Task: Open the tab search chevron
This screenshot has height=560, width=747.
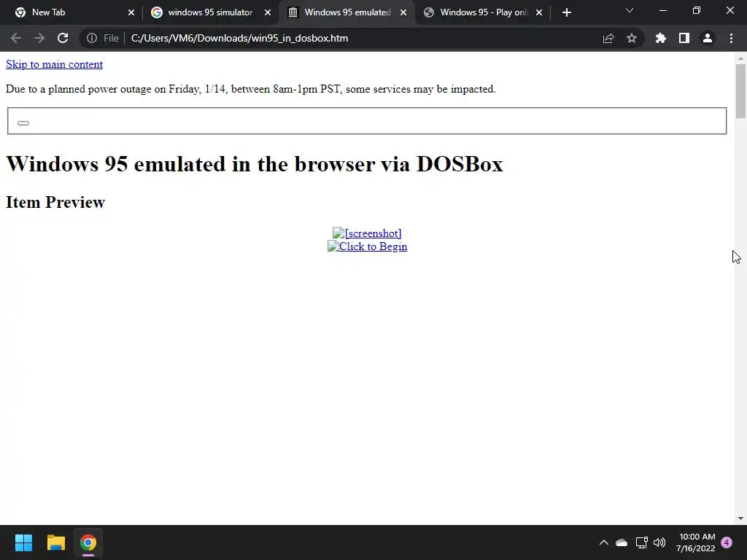Action: pos(630,10)
